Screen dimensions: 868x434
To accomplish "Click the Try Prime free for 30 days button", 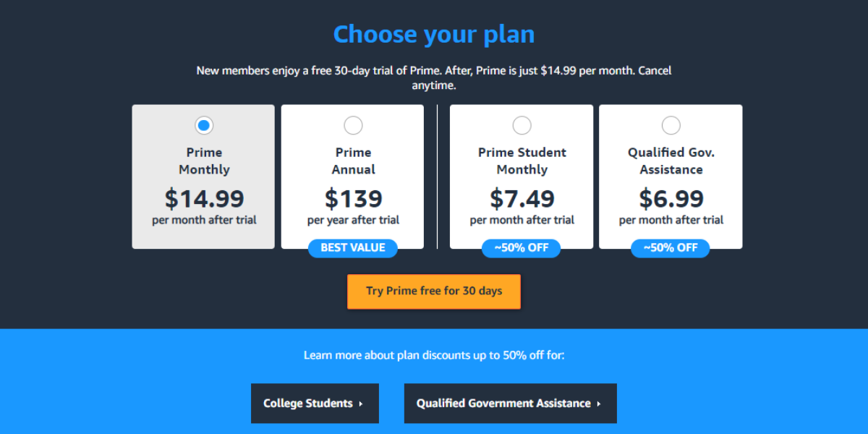I will [433, 291].
